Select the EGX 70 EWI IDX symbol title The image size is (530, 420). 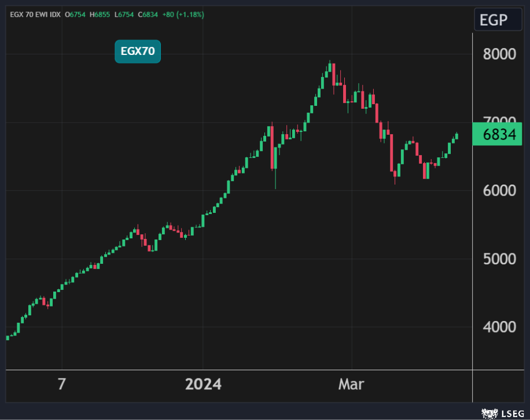(35, 14)
